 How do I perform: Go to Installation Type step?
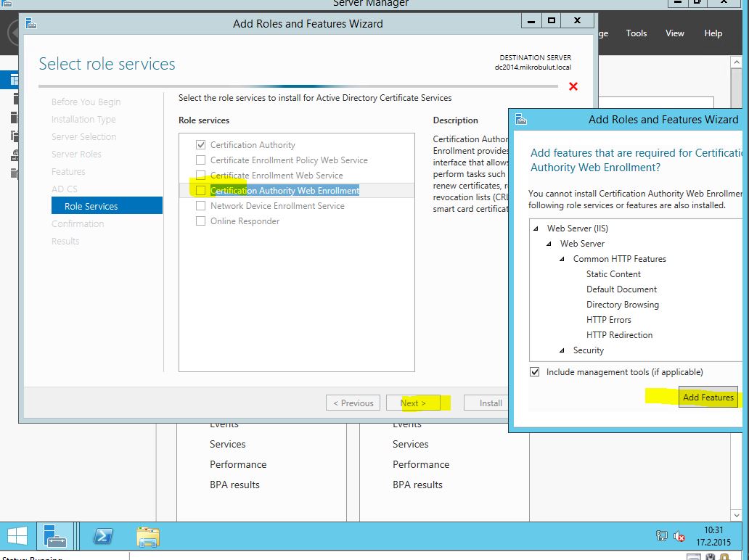tap(83, 120)
